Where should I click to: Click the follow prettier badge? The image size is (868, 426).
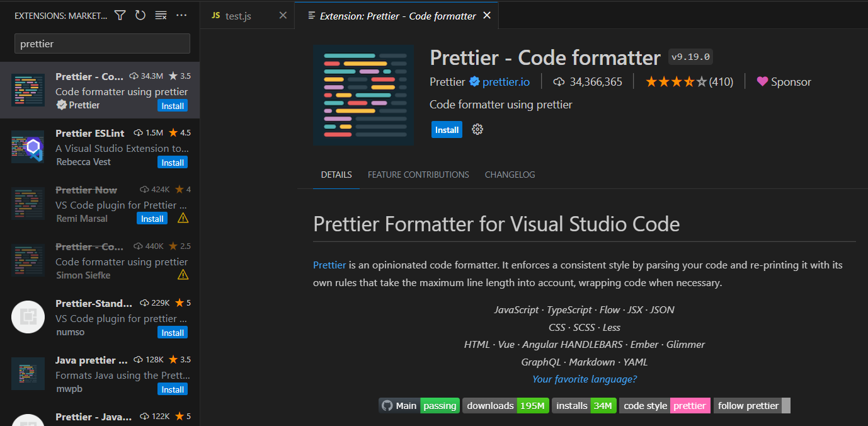click(751, 406)
